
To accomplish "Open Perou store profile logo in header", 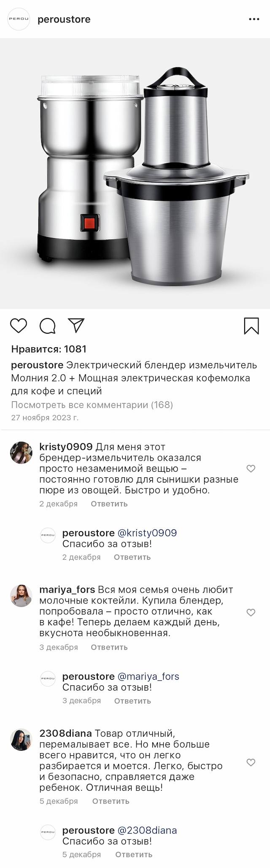I will [19, 19].
